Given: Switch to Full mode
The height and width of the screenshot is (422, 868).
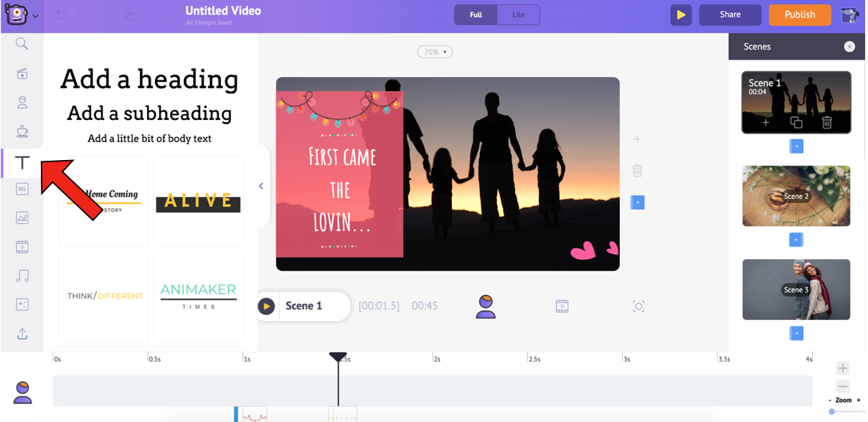Looking at the screenshot, I should (476, 15).
